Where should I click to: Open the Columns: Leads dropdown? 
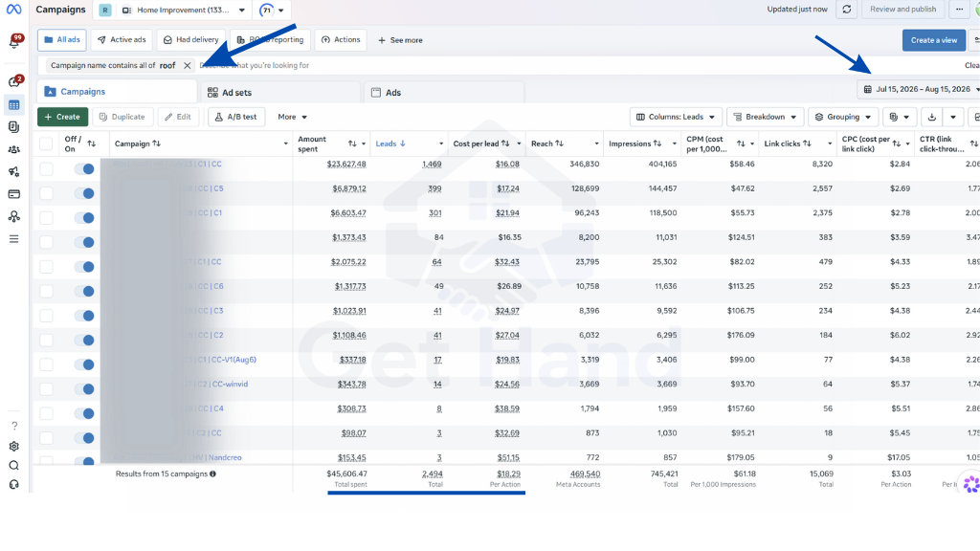676,117
